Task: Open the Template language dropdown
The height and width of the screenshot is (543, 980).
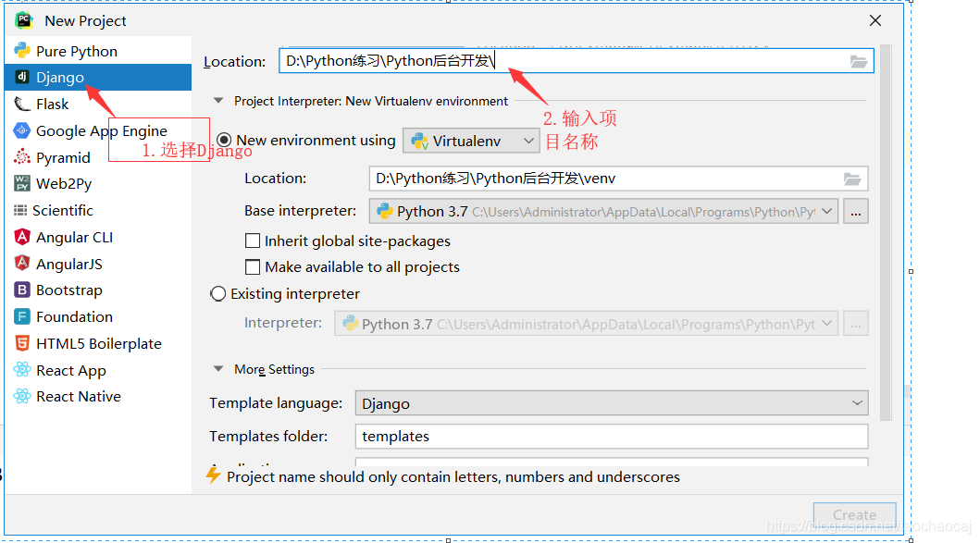Action: point(612,403)
